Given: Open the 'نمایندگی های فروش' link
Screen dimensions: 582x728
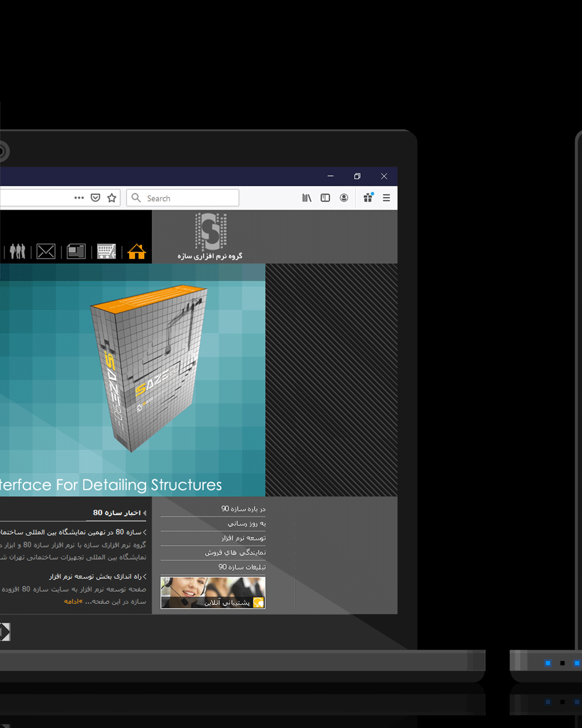Looking at the screenshot, I should tap(235, 553).
